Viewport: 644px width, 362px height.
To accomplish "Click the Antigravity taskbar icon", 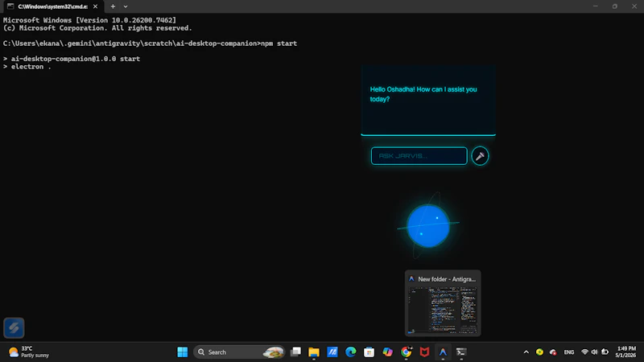I will coord(443,352).
